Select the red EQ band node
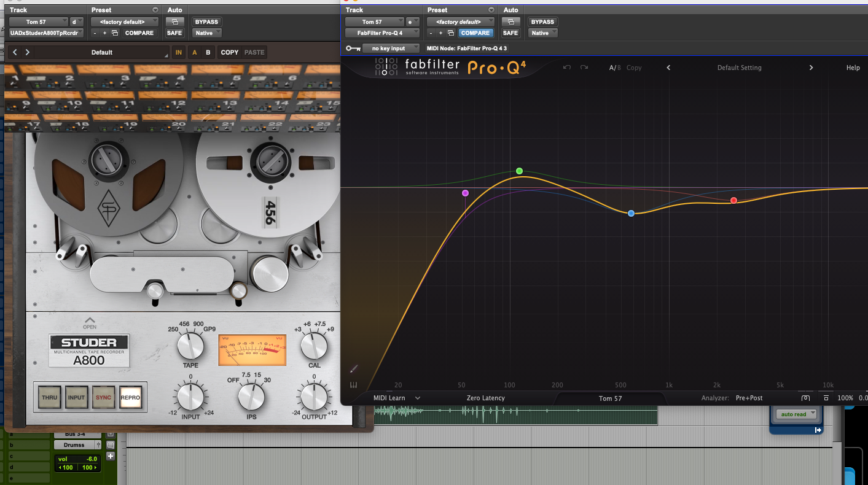The width and height of the screenshot is (868, 485). coord(733,201)
